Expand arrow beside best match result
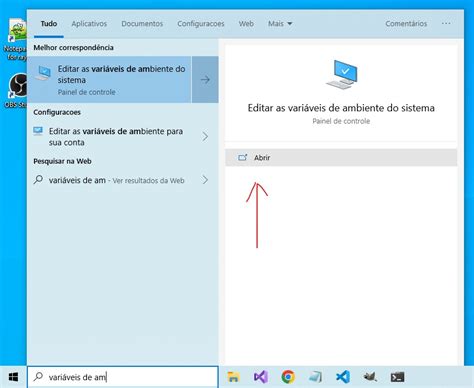The height and width of the screenshot is (388, 474). 205,79
